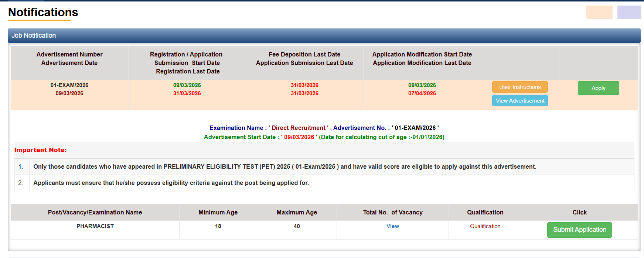Click the 07/04/2026 modification last date
This screenshot has width=644, height=258.
pyautogui.click(x=422, y=93)
